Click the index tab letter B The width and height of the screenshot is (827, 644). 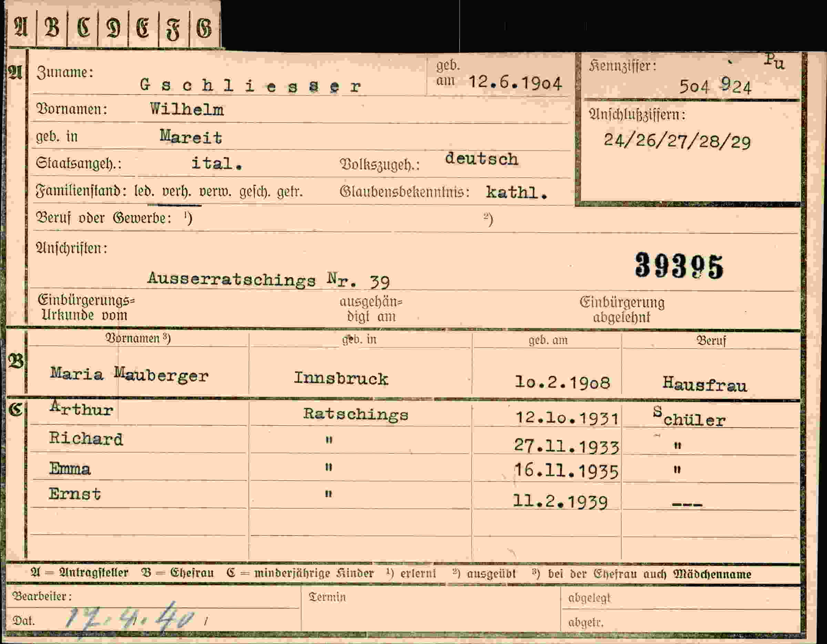[x=52, y=28]
